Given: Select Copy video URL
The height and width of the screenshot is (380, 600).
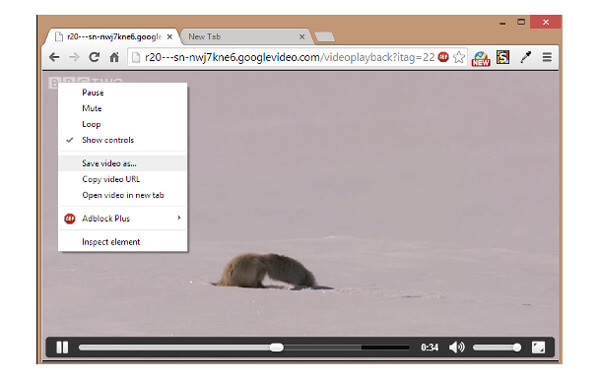Looking at the screenshot, I should click(x=123, y=179).
